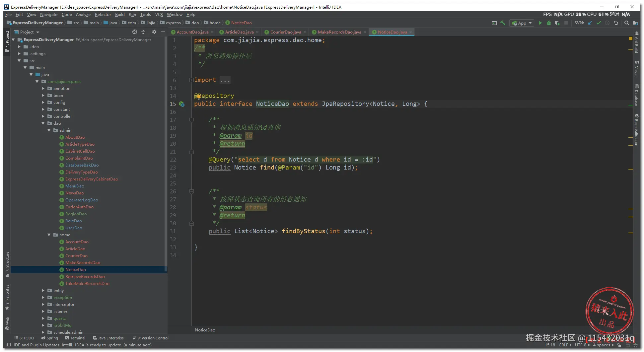The image size is (644, 352).
Task: Debug the App with the bug icon
Action: pyautogui.click(x=549, y=23)
